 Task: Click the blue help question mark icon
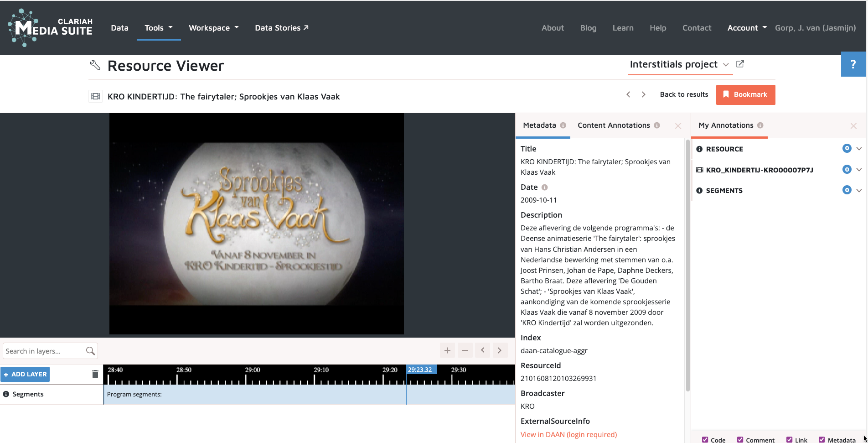click(853, 64)
